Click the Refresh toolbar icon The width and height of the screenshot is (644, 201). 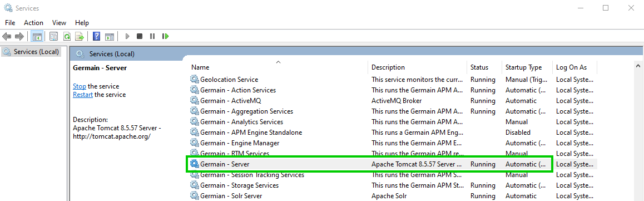[x=67, y=37]
